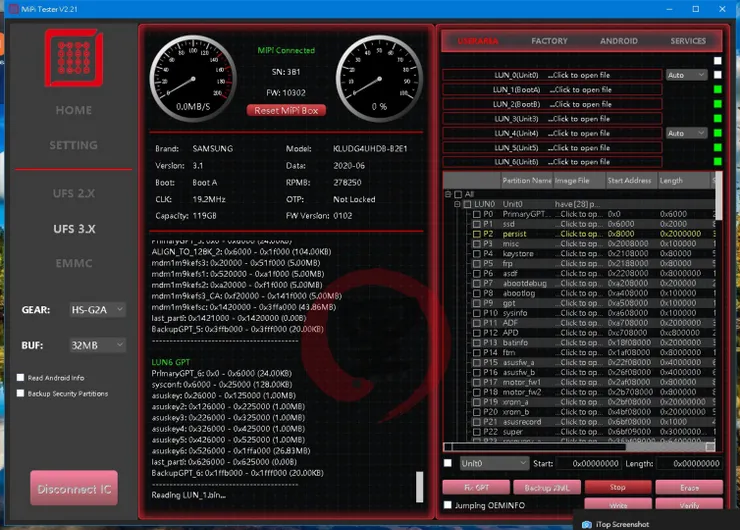
Task: Click the Reset MiPi Box button
Action: tap(286, 110)
